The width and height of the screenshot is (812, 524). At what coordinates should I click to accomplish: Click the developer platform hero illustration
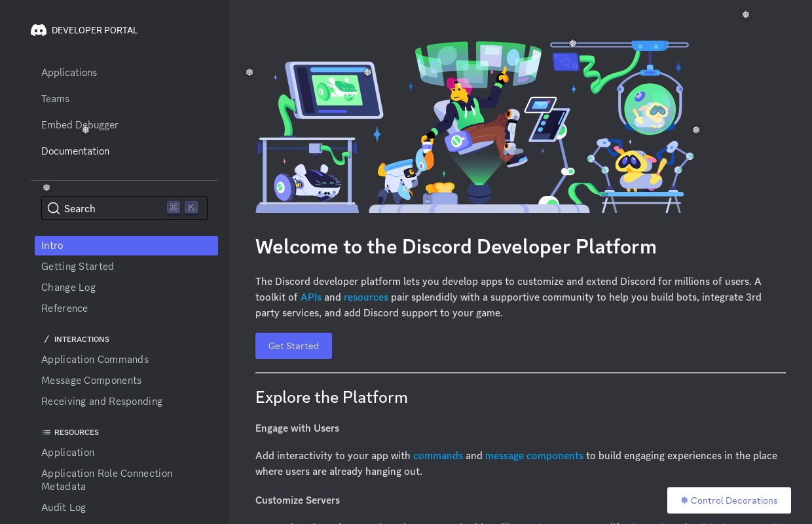[x=474, y=126]
